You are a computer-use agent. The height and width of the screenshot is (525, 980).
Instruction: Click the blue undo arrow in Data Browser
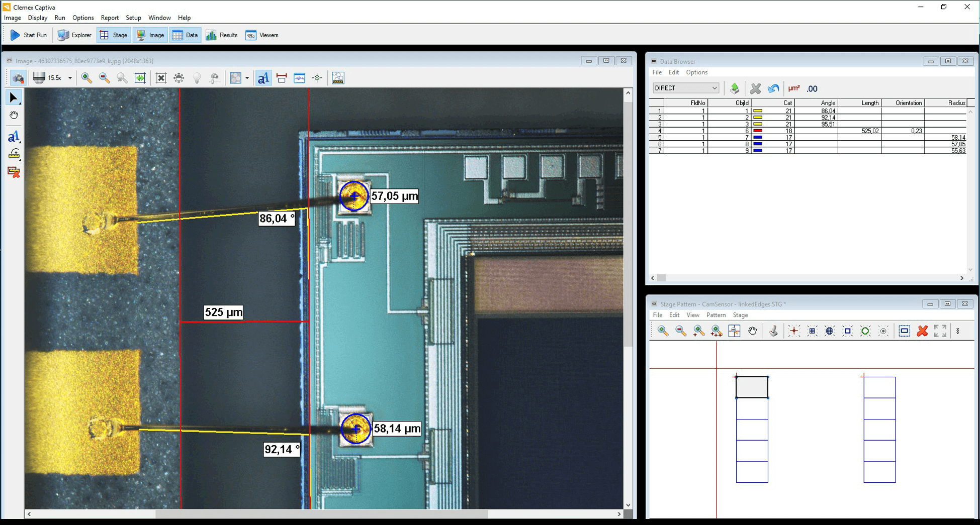773,88
